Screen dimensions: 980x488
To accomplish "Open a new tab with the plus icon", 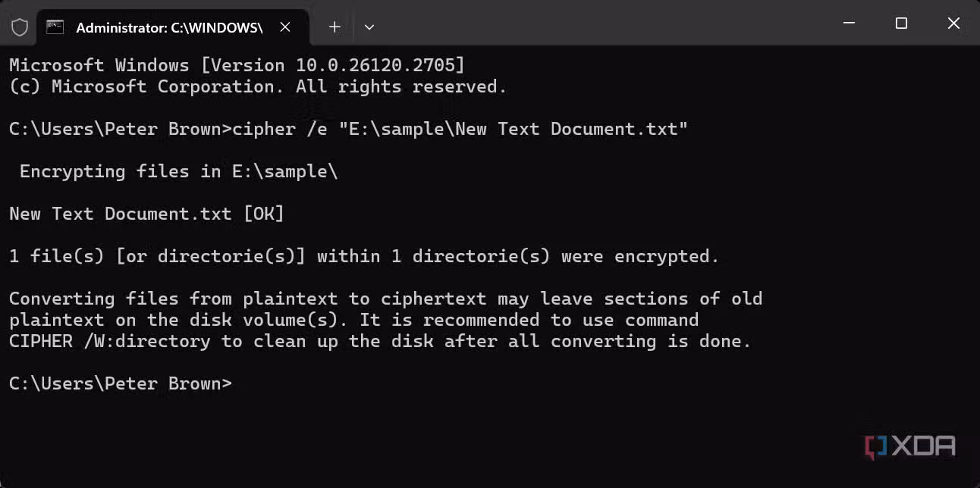I will [334, 27].
